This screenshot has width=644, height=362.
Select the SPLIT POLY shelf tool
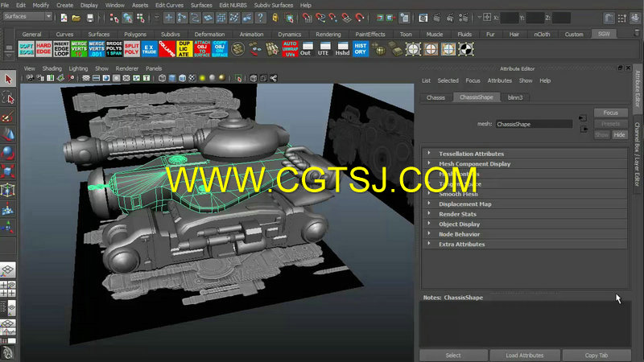point(132,49)
